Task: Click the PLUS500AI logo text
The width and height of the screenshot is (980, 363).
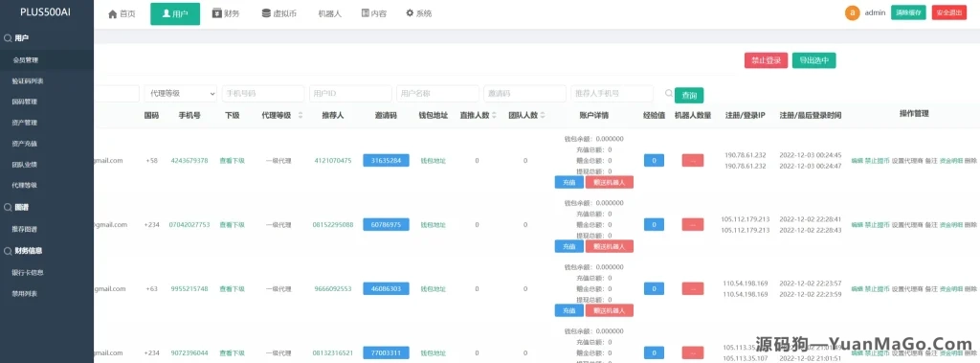Action: click(x=46, y=11)
